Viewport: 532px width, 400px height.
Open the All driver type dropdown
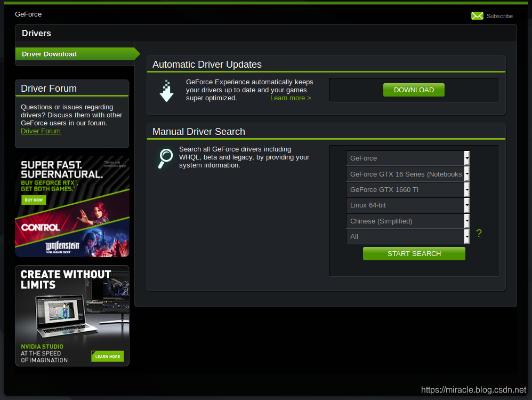(x=408, y=237)
